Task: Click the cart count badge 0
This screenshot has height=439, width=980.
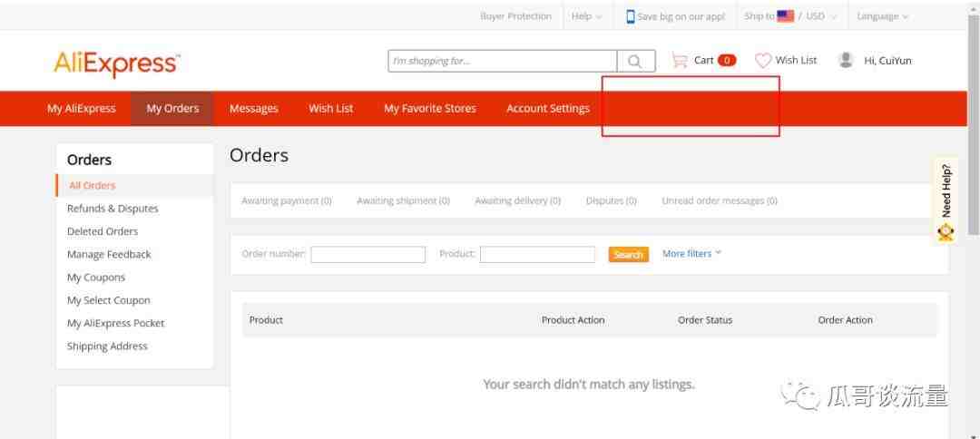Action: pos(727,61)
